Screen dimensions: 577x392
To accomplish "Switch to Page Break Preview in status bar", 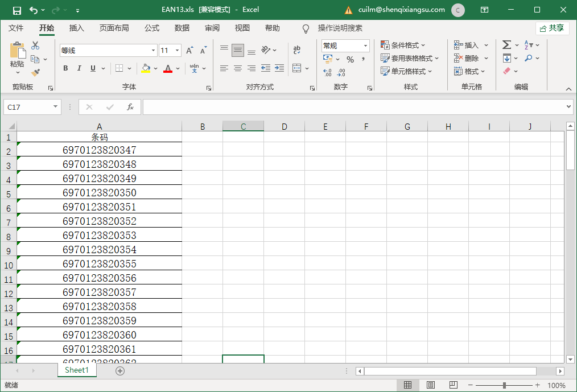I will (454, 385).
